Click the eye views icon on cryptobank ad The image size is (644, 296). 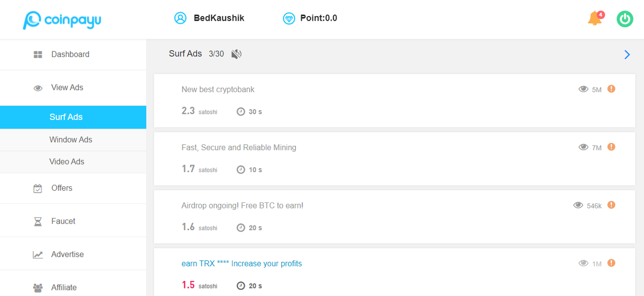pyautogui.click(x=584, y=89)
